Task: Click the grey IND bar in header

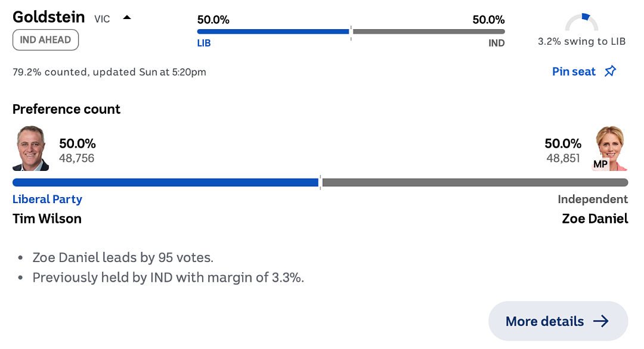Action: [429, 32]
